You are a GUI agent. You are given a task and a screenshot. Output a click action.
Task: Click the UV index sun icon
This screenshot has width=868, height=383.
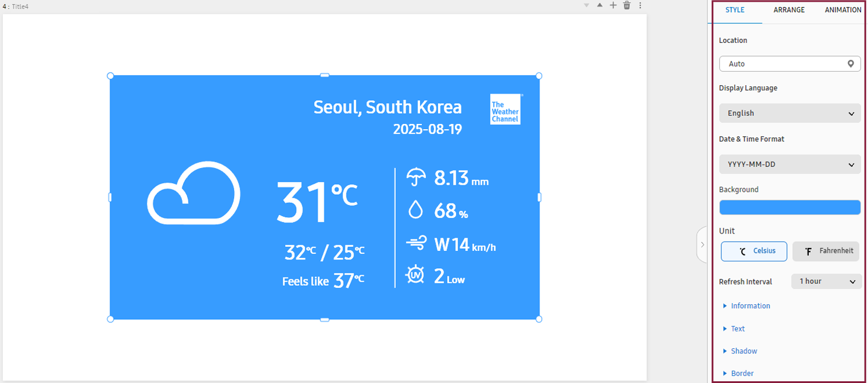415,275
